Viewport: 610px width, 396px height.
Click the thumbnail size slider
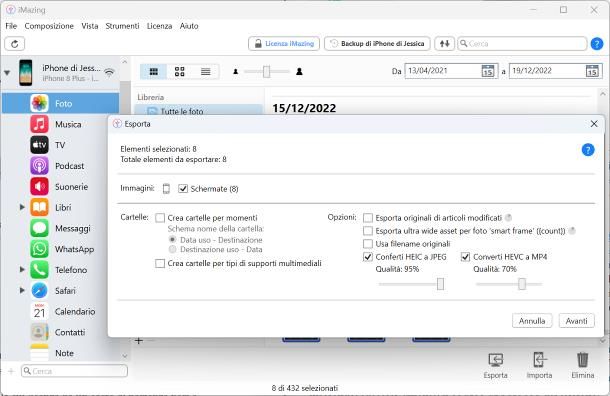[x=266, y=72]
